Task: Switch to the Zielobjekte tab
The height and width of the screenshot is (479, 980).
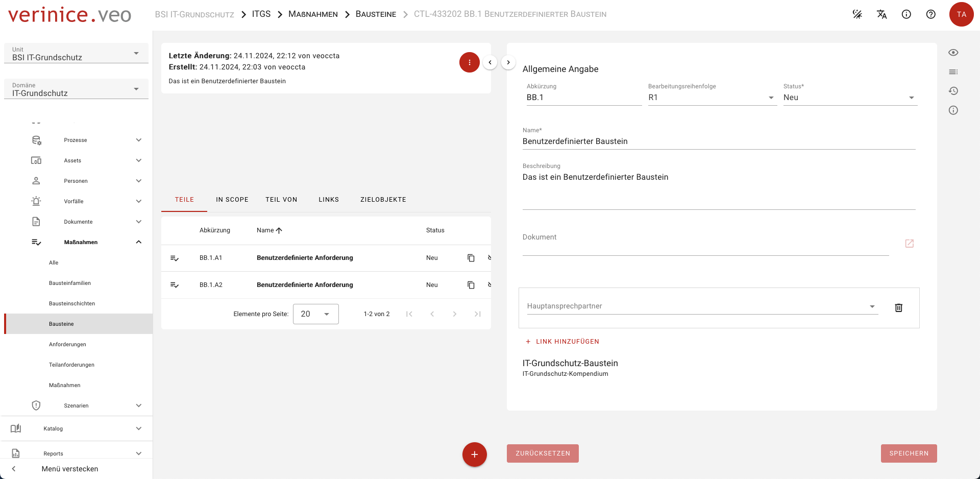Action: 383,200
